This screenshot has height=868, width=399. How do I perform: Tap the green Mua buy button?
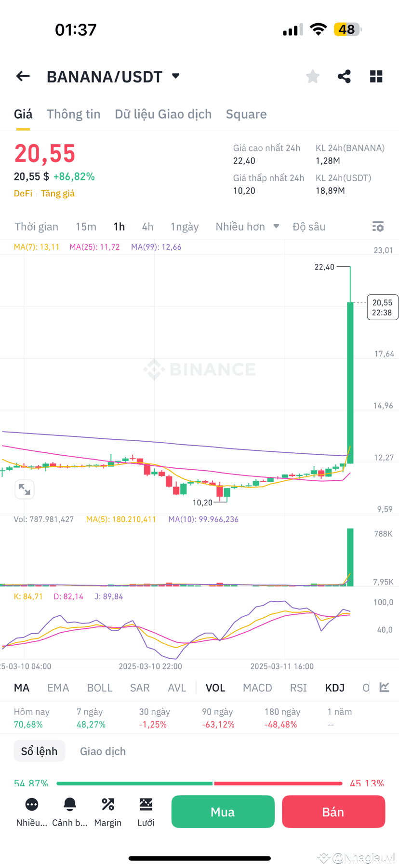223,812
